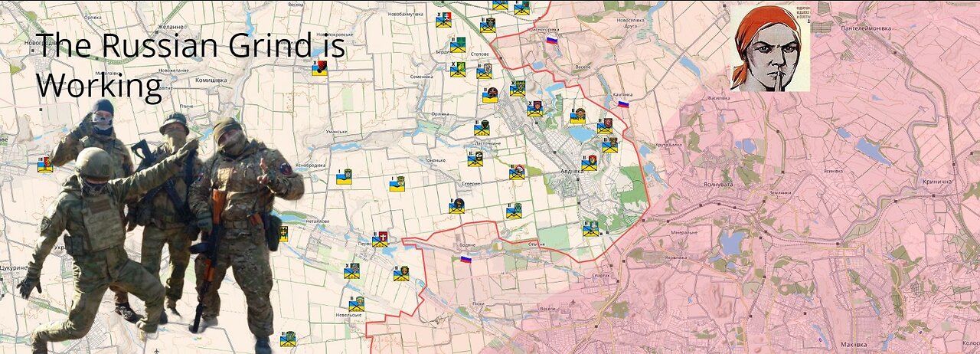Select the unit marker directly below Степове

tap(484, 71)
